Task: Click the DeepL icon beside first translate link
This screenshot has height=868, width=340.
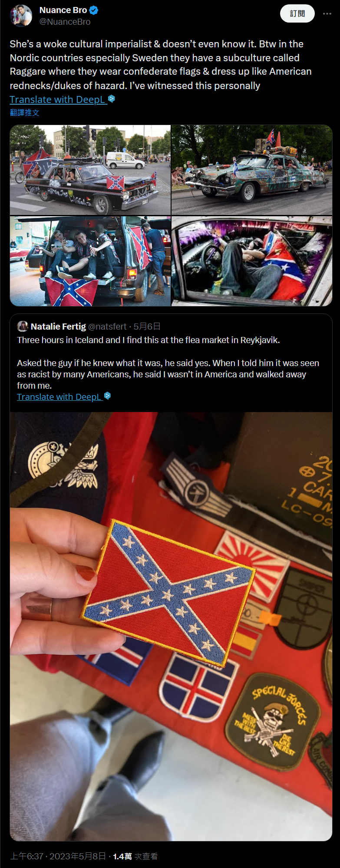Action: tap(112, 99)
